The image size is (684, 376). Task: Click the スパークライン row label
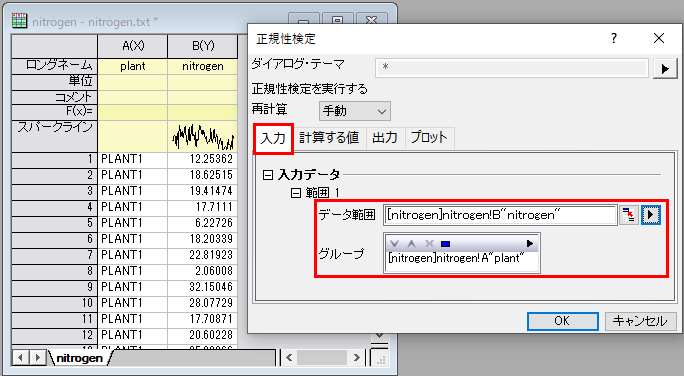coord(54,136)
